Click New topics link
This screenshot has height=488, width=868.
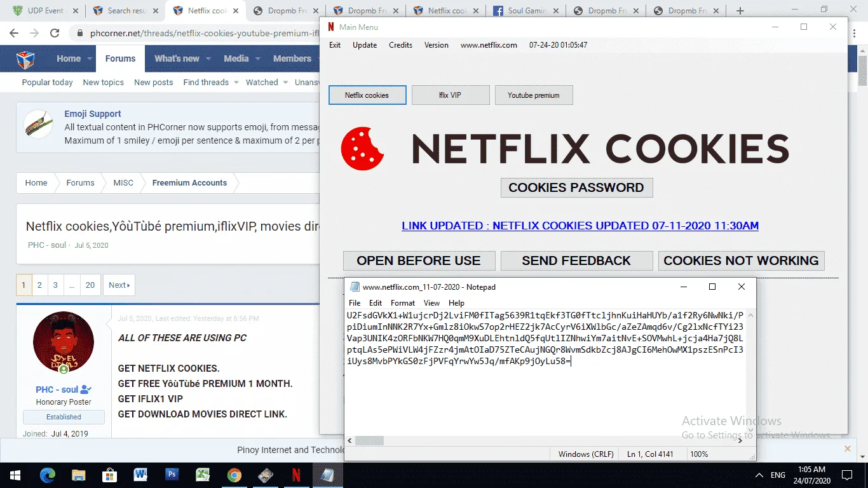(103, 83)
